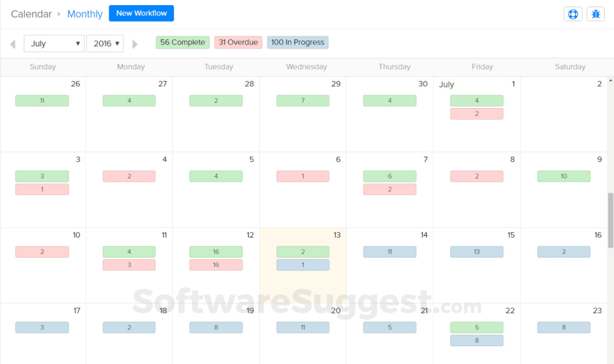
Task: Go to next month arrow
Action: click(134, 44)
